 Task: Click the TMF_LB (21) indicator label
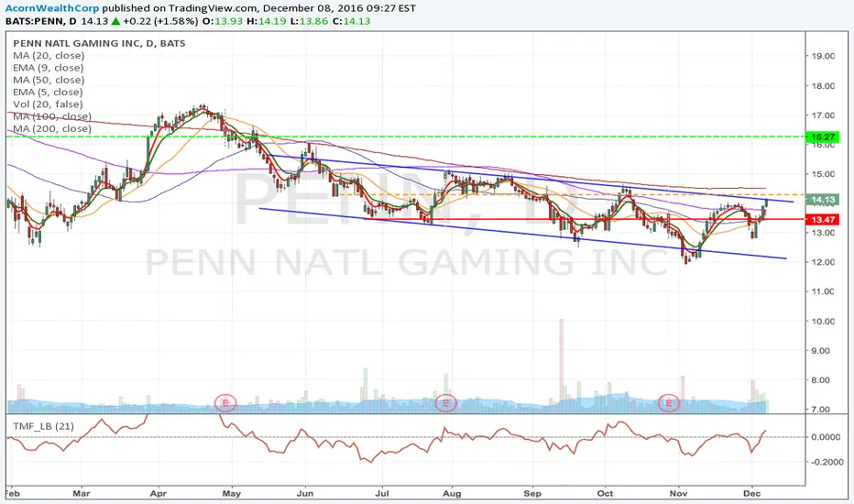click(43, 426)
